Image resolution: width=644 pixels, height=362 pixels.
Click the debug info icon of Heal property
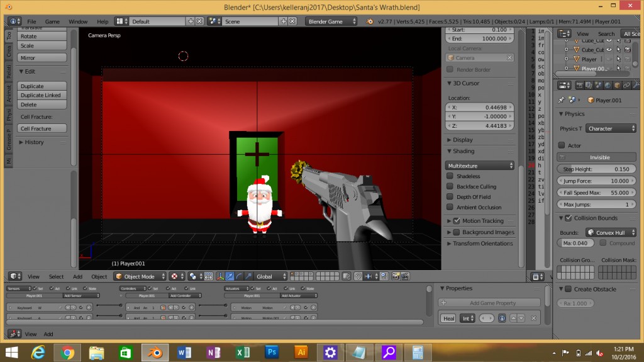click(x=502, y=318)
